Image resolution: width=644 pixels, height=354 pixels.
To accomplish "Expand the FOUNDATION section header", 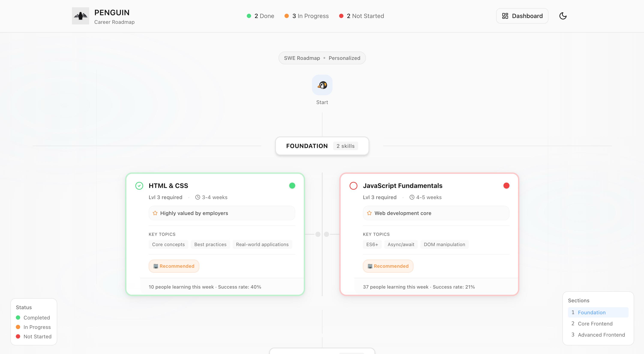I will click(x=322, y=146).
